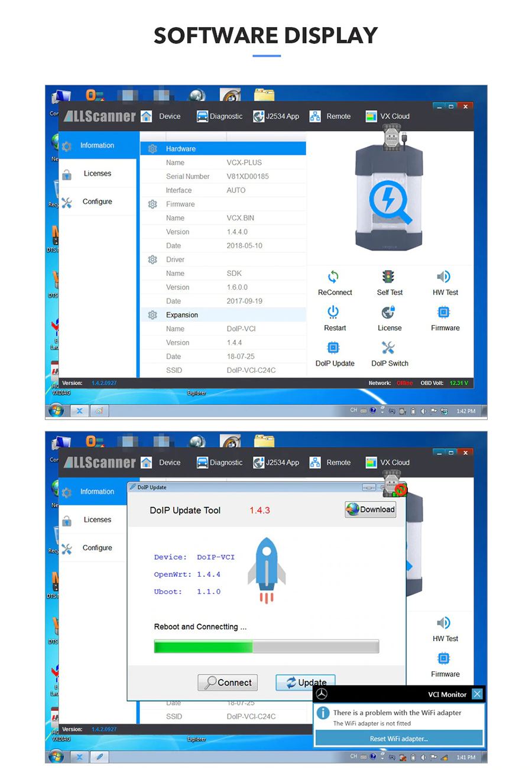The image size is (532, 770).
Task: Collapse Firmware section header in upper screenshot
Action: coord(223,204)
